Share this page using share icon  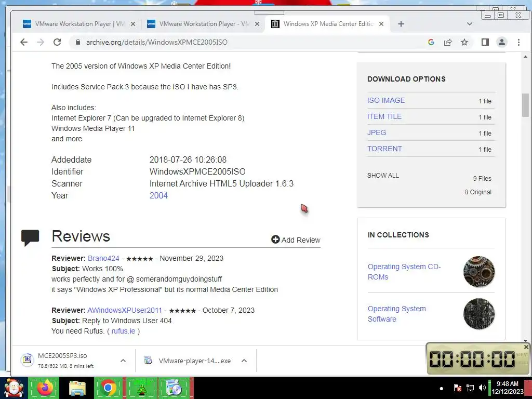[x=448, y=42]
